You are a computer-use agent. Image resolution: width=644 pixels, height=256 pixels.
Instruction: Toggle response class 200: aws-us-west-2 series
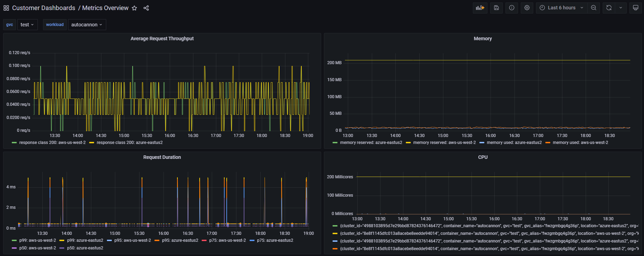52,143
